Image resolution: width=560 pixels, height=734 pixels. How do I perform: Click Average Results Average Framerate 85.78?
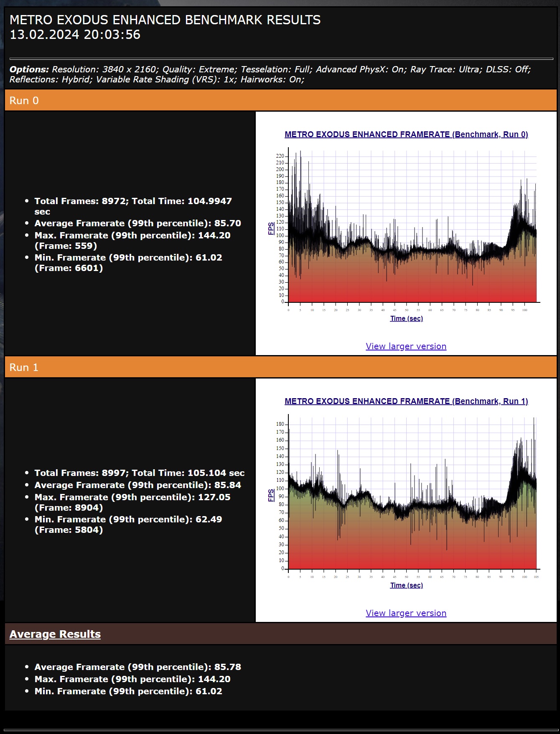[137, 667]
